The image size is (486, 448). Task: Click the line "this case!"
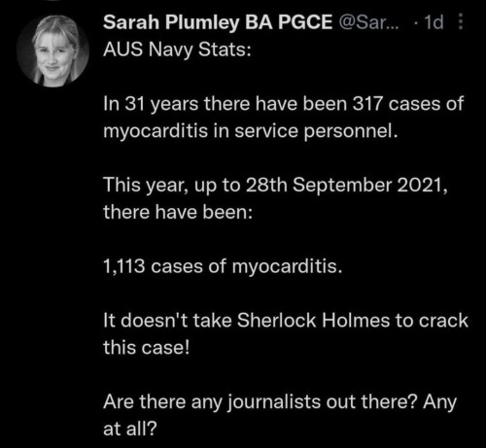point(146,348)
